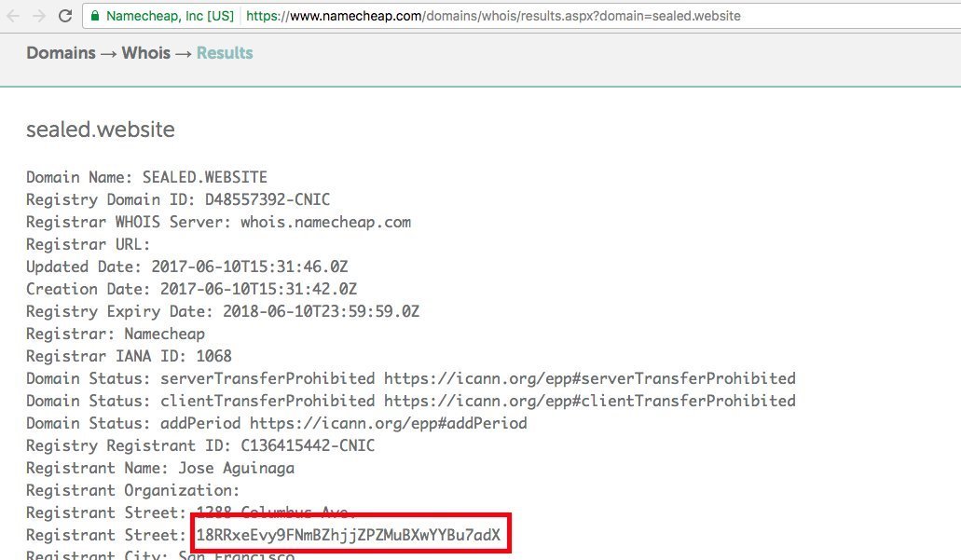Click the Registrar URL line
961x560 pixels.
pos(88,244)
